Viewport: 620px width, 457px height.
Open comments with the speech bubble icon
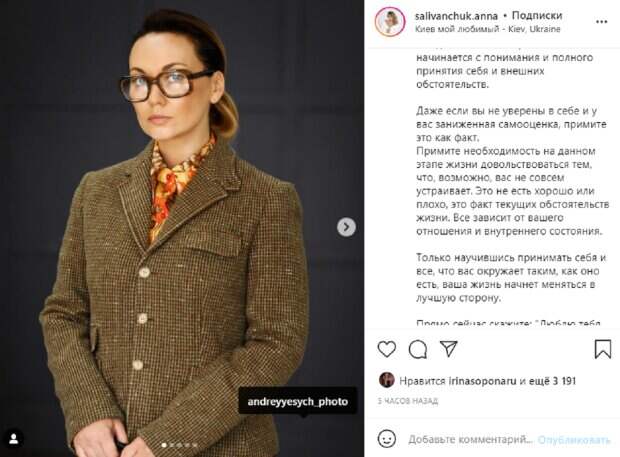(x=418, y=349)
